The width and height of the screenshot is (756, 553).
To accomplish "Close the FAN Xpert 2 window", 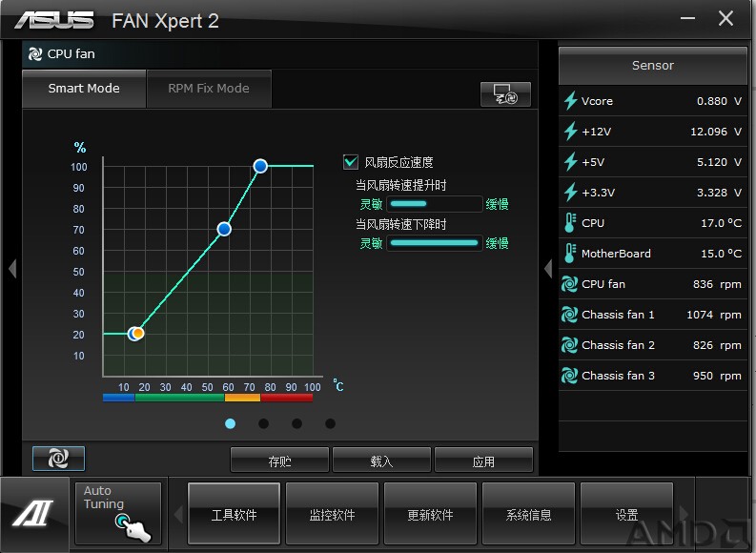I will click(x=725, y=18).
